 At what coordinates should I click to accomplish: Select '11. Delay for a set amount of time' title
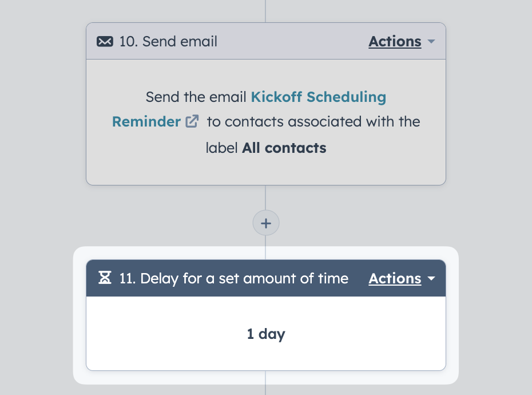pos(234,279)
